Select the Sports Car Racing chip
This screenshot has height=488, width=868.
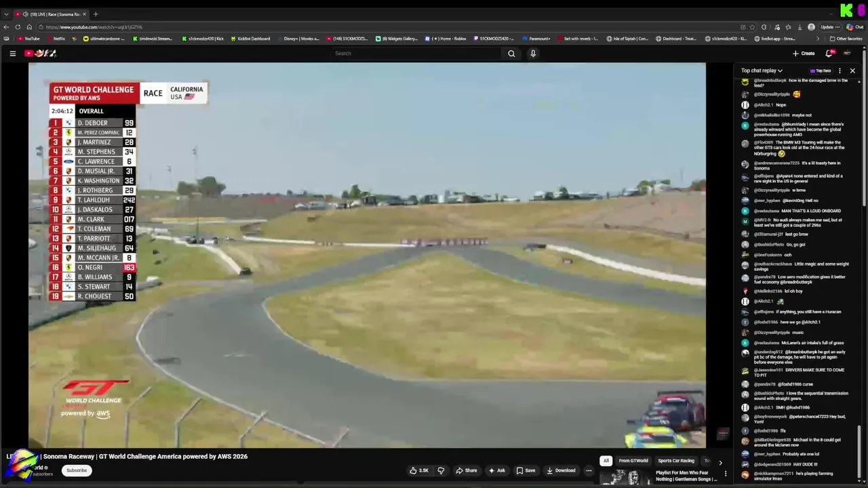[x=676, y=461]
